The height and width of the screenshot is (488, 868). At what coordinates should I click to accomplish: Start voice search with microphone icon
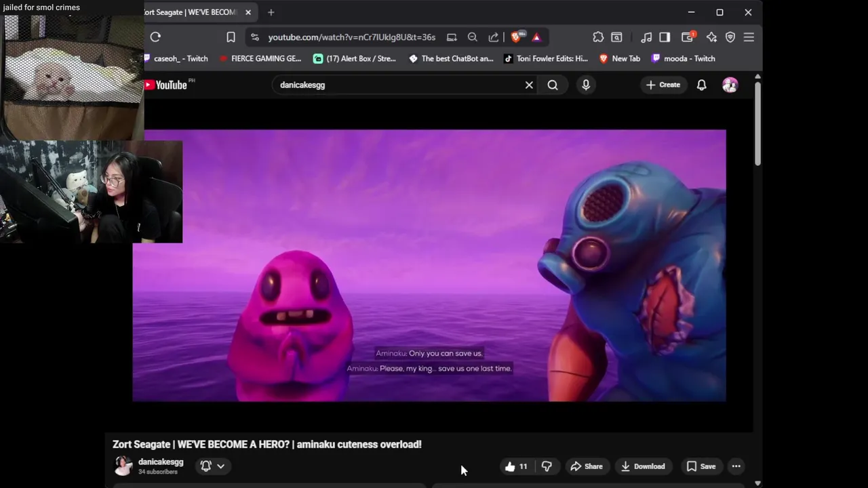coord(586,85)
